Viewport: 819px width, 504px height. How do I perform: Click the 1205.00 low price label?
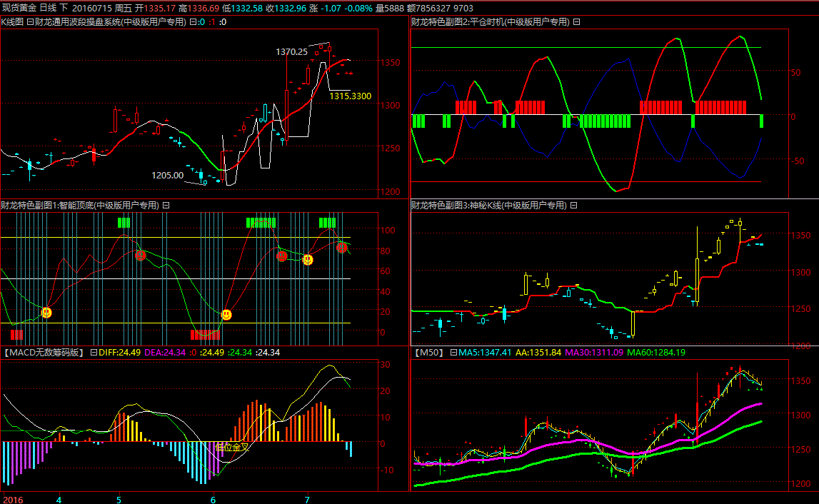[x=167, y=175]
